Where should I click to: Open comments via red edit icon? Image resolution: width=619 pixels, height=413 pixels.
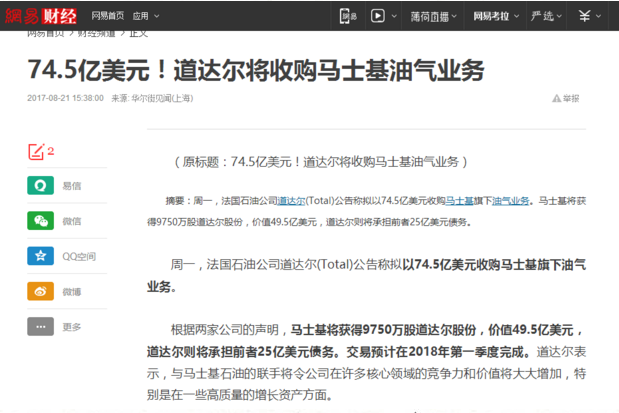coord(36,152)
